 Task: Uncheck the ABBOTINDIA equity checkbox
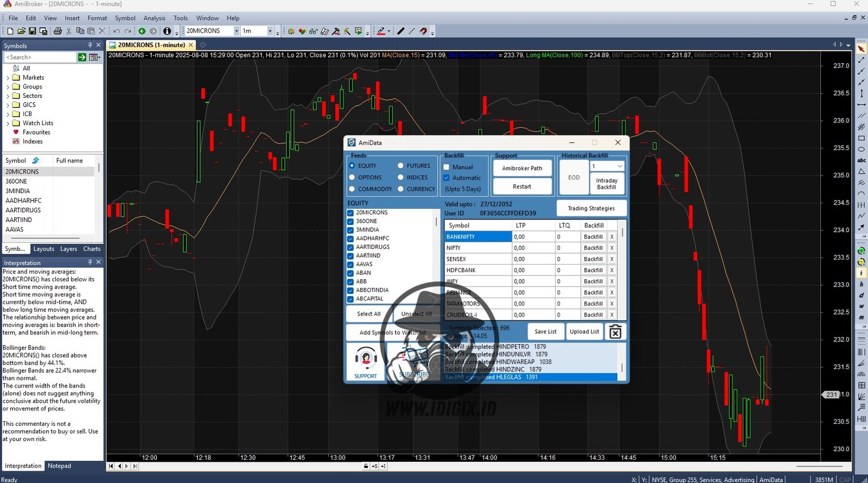pyautogui.click(x=350, y=290)
